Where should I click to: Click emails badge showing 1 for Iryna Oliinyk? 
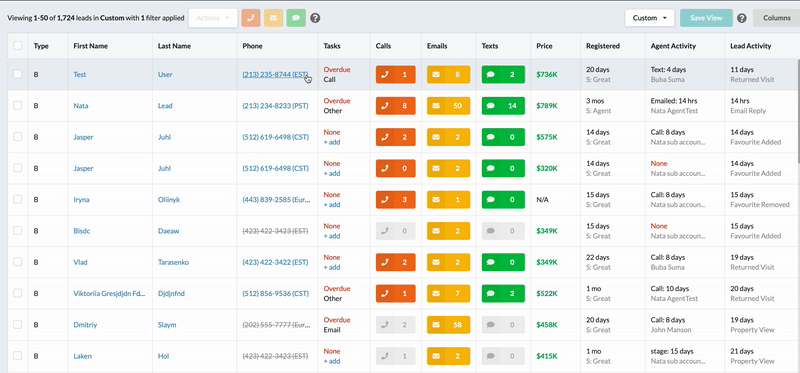pyautogui.click(x=448, y=200)
